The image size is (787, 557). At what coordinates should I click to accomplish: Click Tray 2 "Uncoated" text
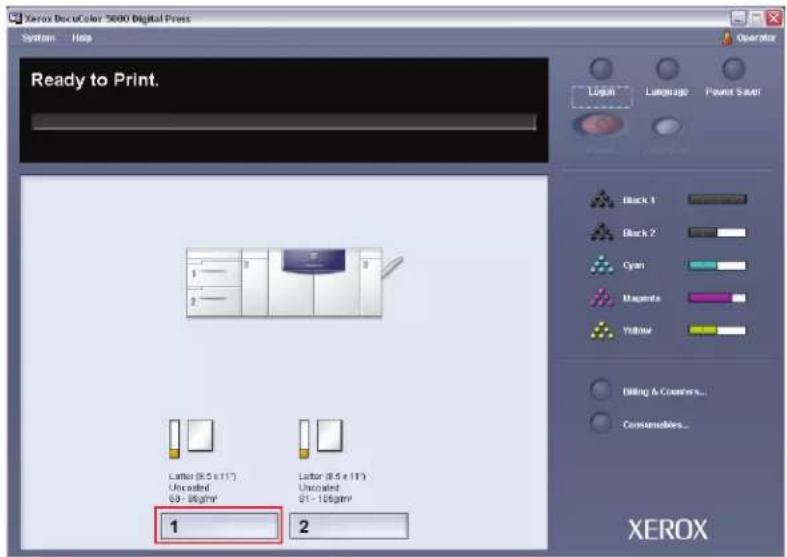pos(319,487)
